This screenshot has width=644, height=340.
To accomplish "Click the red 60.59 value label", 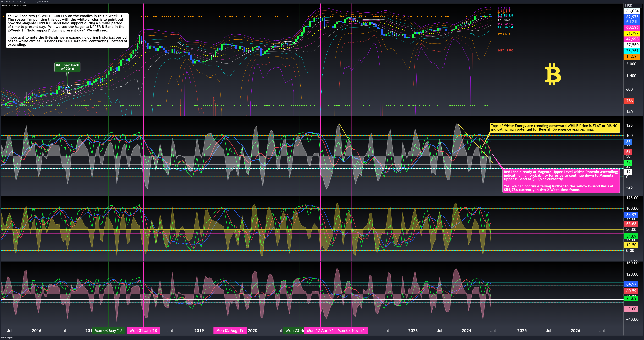I will click(631, 291).
